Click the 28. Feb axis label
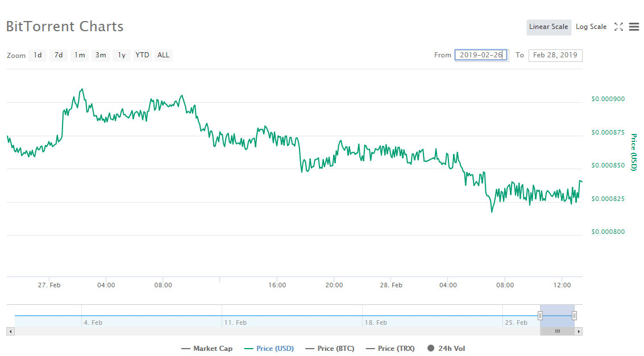 click(391, 285)
